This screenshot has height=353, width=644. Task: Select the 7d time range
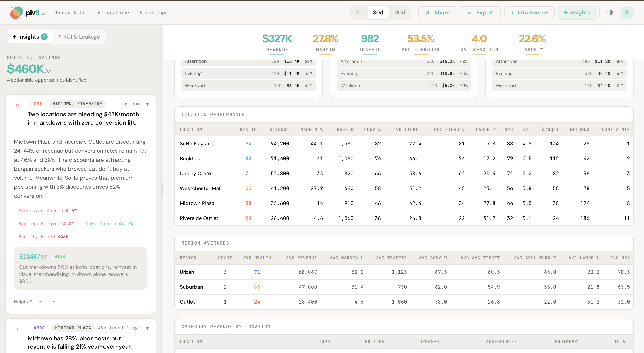(358, 13)
